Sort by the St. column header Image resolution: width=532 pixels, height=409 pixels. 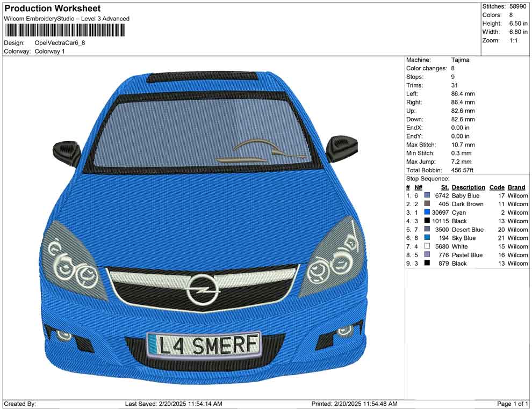(x=444, y=187)
